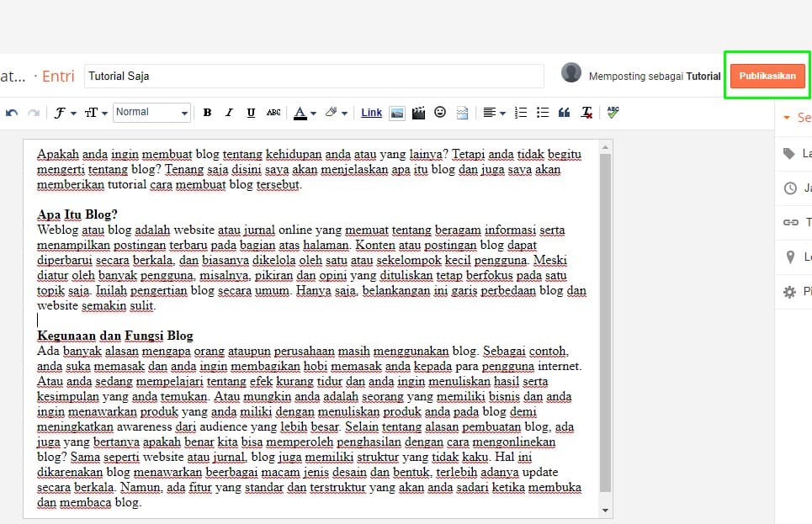The width and height of the screenshot is (812, 524).
Task: Click the highlight background color icon
Action: [x=331, y=112]
